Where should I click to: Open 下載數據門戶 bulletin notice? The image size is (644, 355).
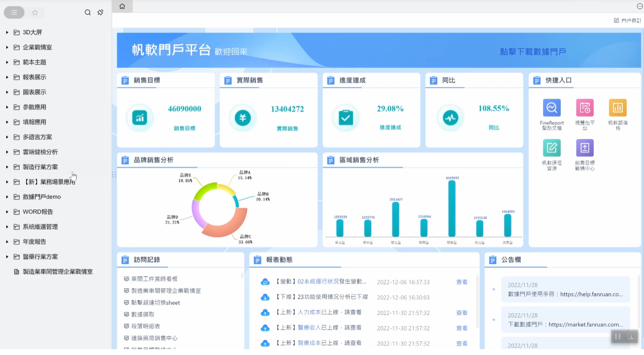point(566,320)
